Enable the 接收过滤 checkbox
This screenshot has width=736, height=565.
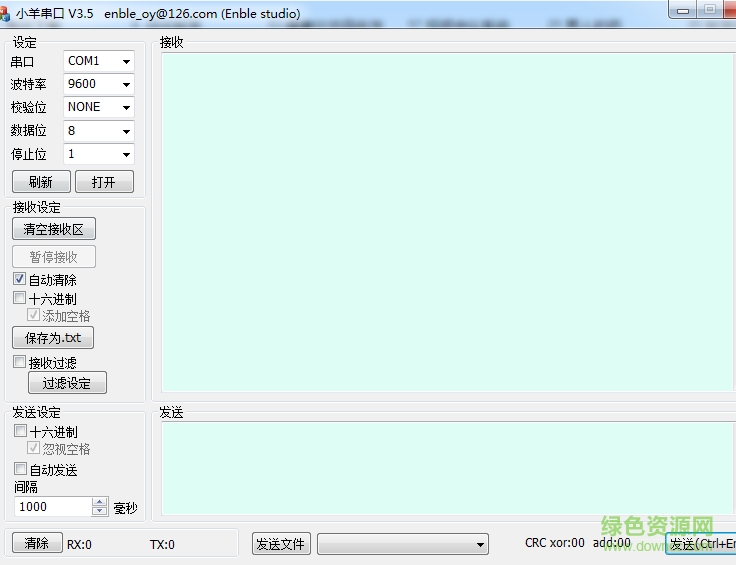[x=19, y=363]
